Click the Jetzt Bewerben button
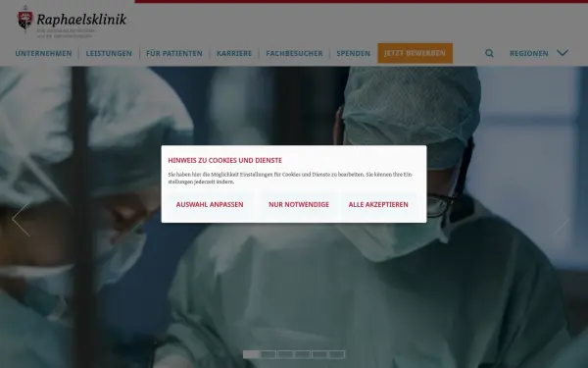Viewport: 588px width, 368px height. [416, 53]
